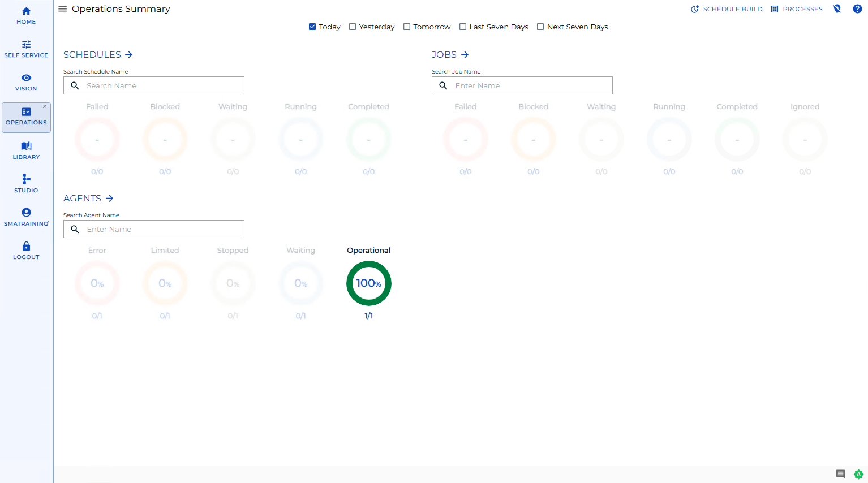Open help question mark icon
The height and width of the screenshot is (483, 868).
click(x=857, y=8)
